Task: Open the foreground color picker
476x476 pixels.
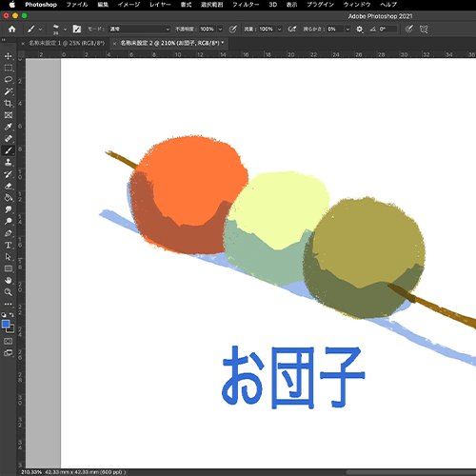Action: [6, 324]
